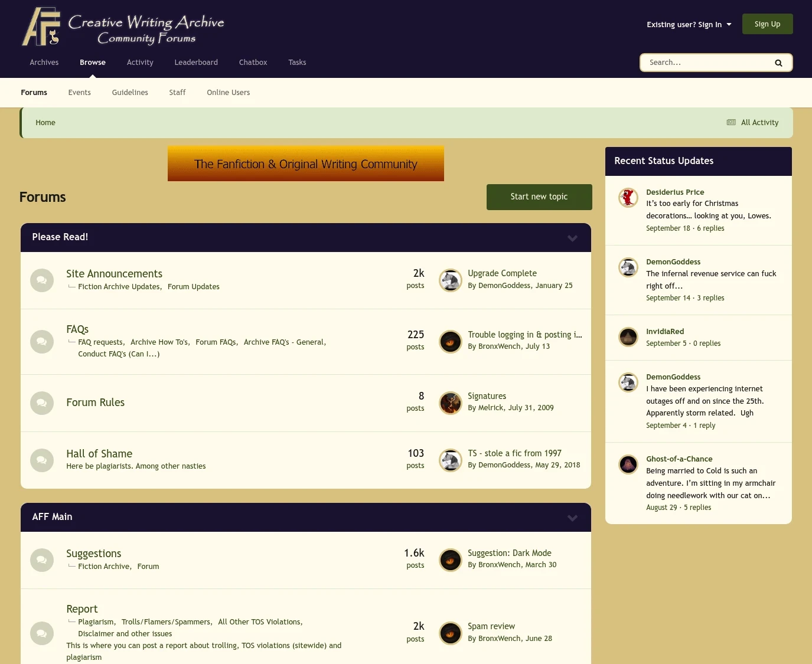Image resolution: width=812 pixels, height=664 pixels.
Task: Open the Forum Rules forum
Action: click(96, 403)
